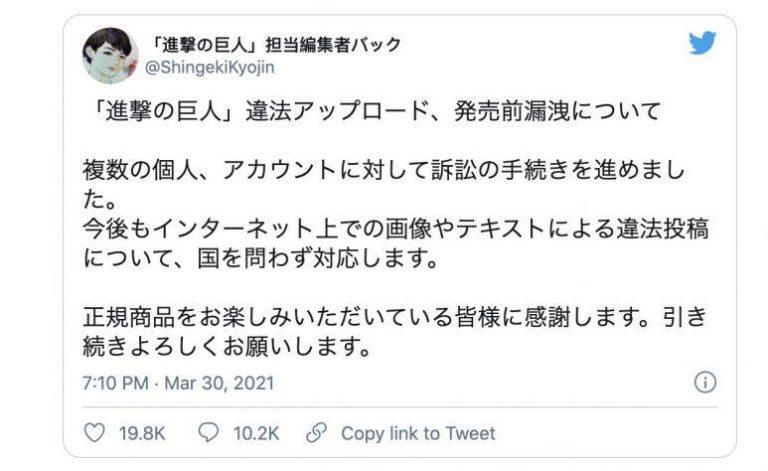Like the tweet with the heart icon
This screenshot has height=471, width=768.
pos(93,433)
